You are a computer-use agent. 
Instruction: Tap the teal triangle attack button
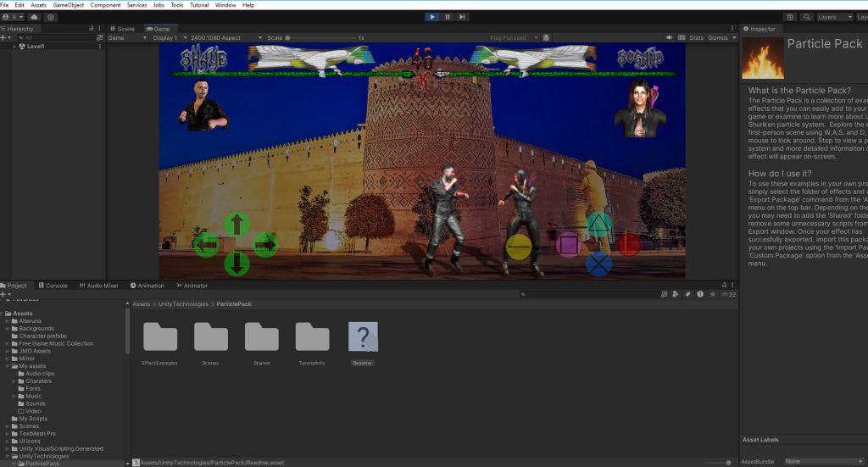[598, 224]
